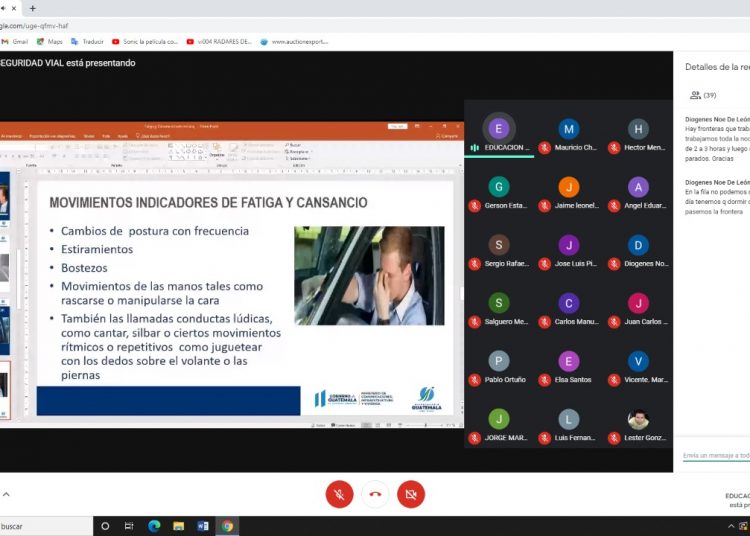The height and width of the screenshot is (536, 750).
Task: Open the Sonic la película YouTube bookmark
Action: pos(146,42)
